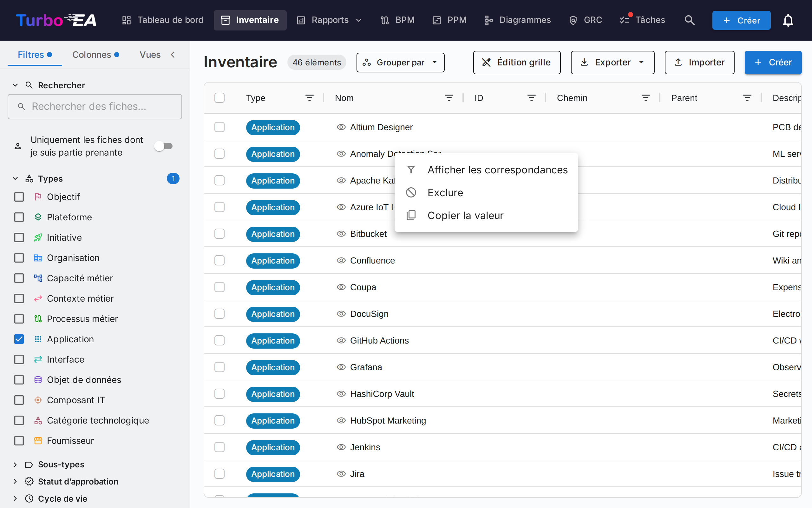Click the Catégorie technologique shapes icon
This screenshot has width=812, height=508.
[x=38, y=420]
